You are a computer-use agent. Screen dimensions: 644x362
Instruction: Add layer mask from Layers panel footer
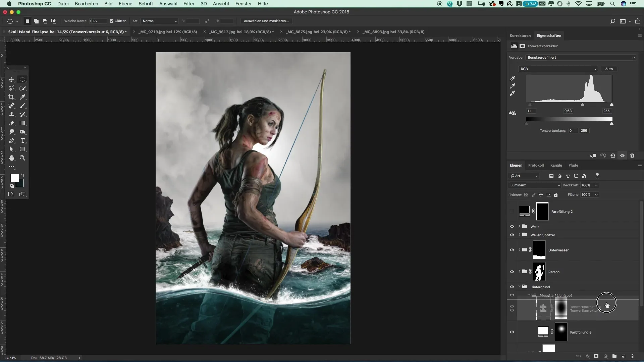pos(596,356)
